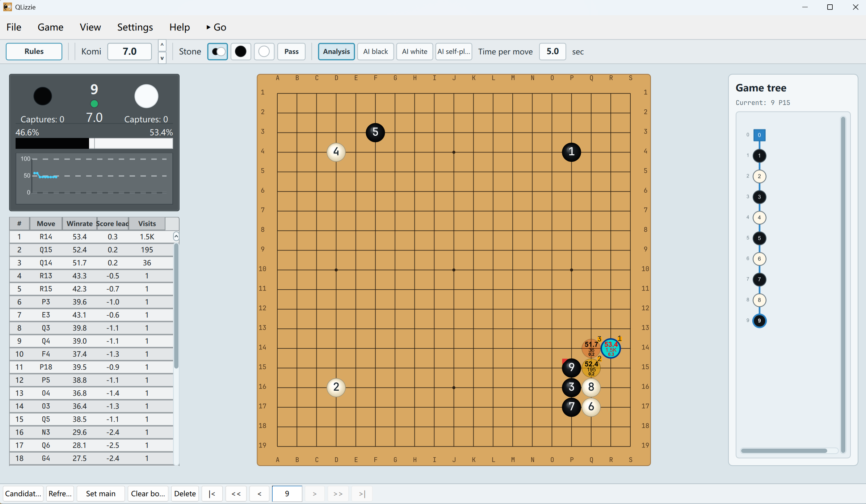The image size is (866, 504).
Task: Toggle the Analysis mode button
Action: click(x=336, y=51)
